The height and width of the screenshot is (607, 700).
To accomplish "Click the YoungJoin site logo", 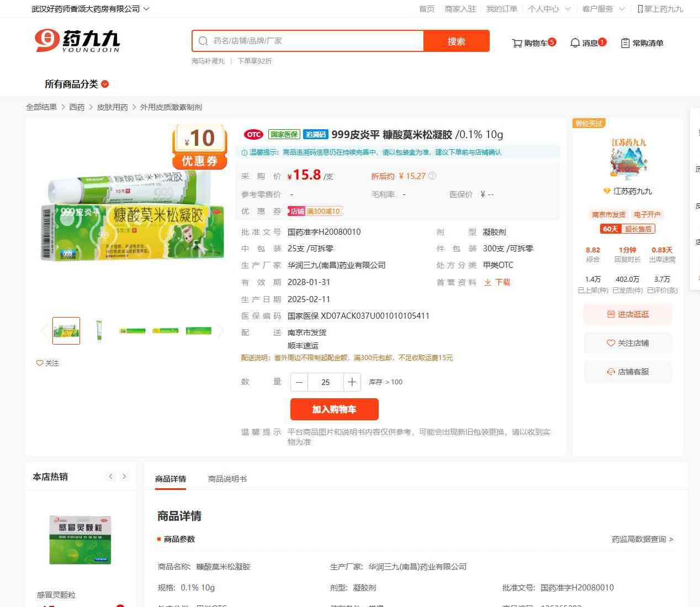I will pos(77,41).
